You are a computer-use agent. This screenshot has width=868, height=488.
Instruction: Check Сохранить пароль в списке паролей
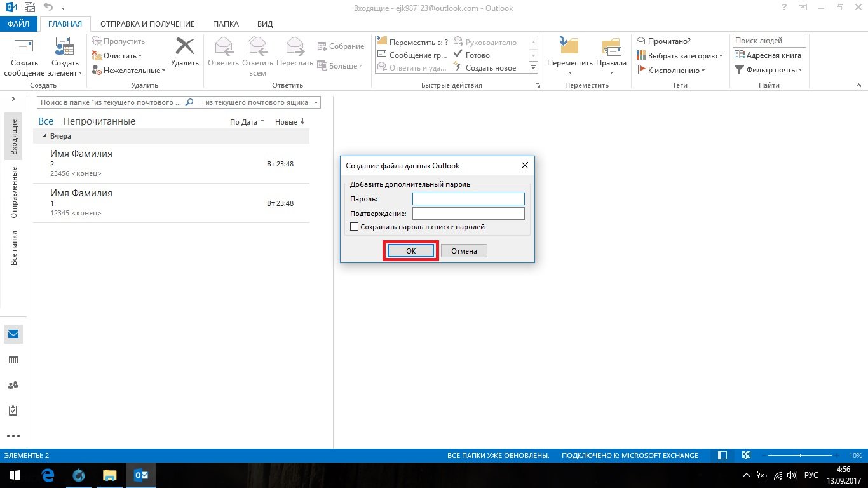tap(355, 227)
